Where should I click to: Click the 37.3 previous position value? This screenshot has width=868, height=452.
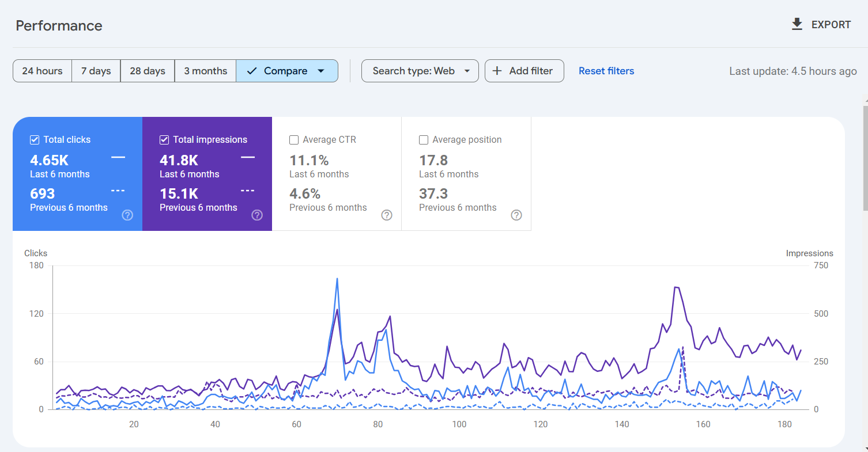coord(433,193)
